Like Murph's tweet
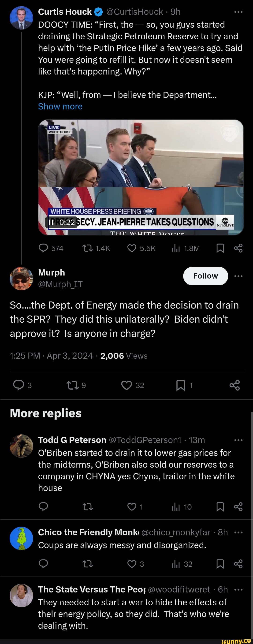 point(126,385)
